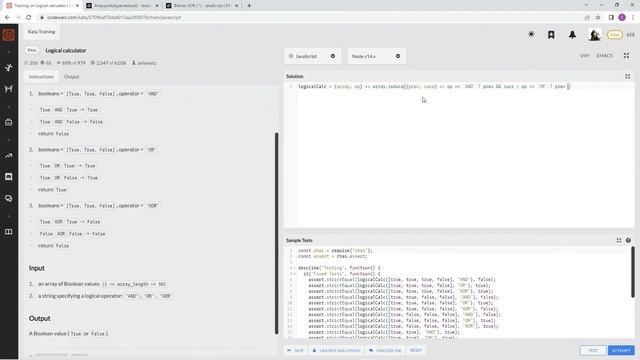Switch to the Instructions tab
Screen dimensions: 640x360
tap(41, 77)
